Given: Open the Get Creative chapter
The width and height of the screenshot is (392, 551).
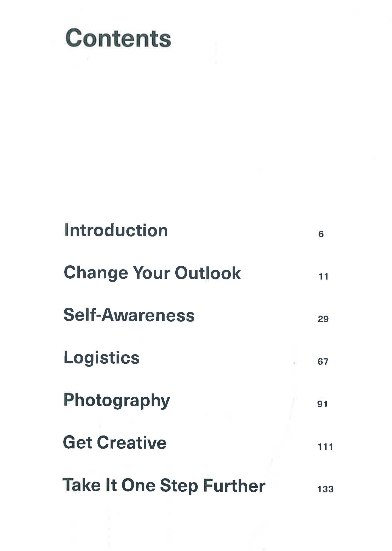Looking at the screenshot, I should (114, 443).
